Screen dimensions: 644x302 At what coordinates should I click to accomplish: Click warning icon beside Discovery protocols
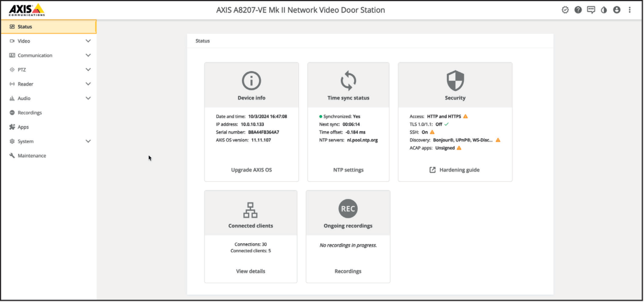(x=498, y=140)
